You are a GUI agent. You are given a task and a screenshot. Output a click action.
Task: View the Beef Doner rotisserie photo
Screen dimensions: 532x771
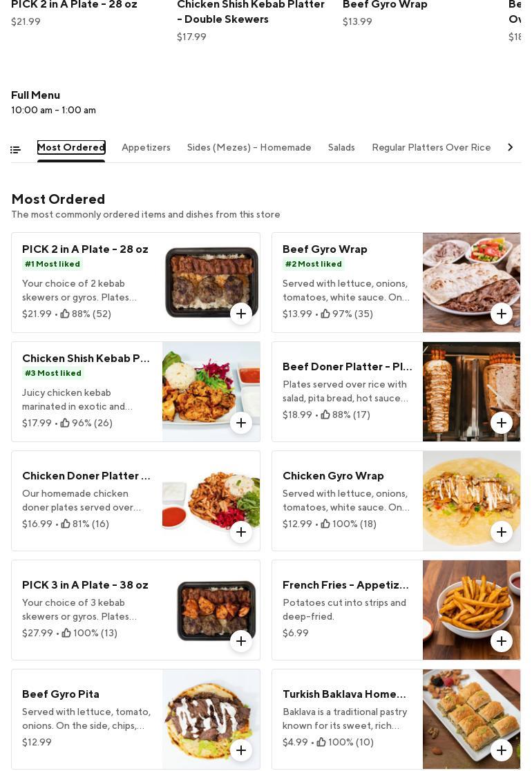tap(471, 392)
